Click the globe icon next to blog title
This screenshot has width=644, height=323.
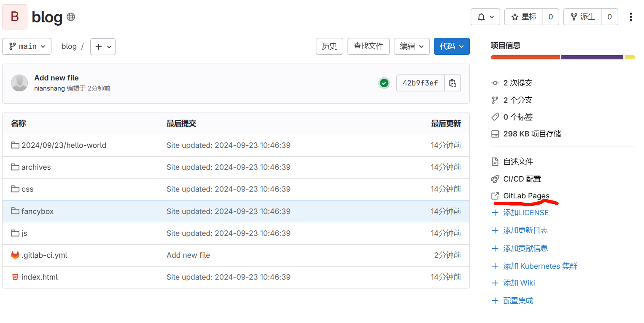point(71,17)
